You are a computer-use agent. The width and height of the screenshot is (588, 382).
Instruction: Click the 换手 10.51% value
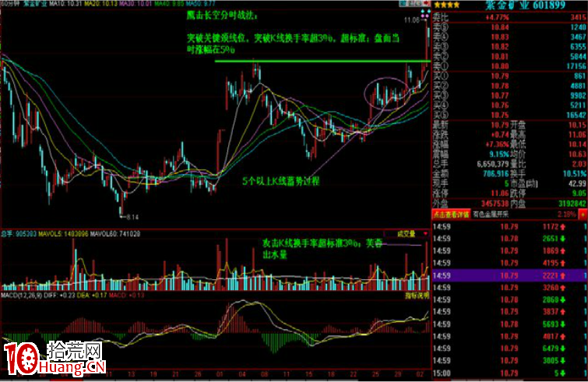[x=575, y=174]
